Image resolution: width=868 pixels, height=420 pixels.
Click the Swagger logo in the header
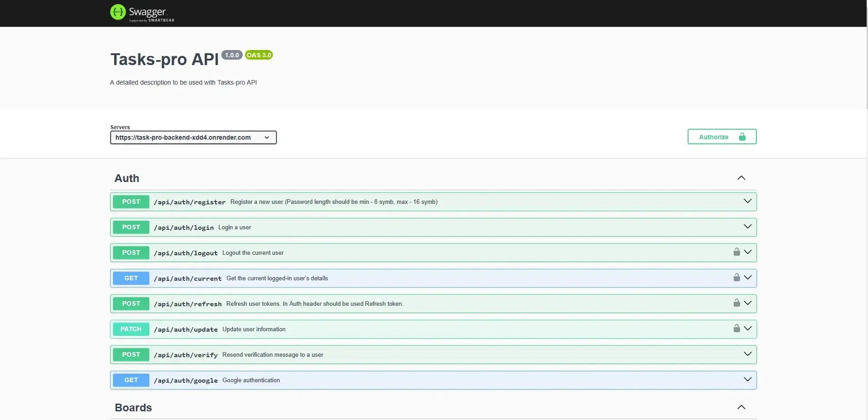coord(142,13)
